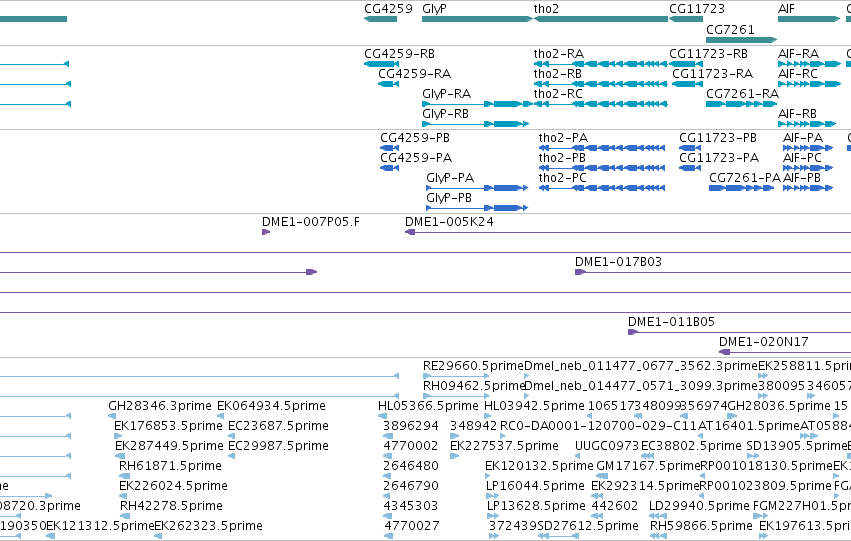Image resolution: width=851 pixels, height=541 pixels.
Task: Open the AIF-RA transcript
Action: pyautogui.click(x=809, y=64)
